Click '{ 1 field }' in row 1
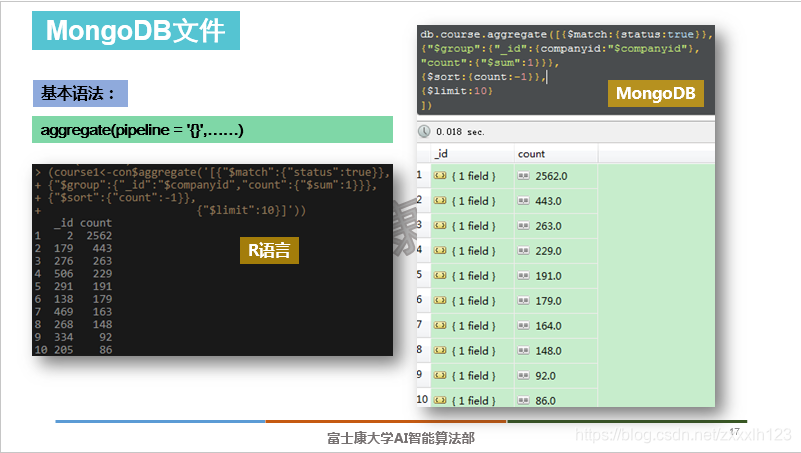This screenshot has width=801, height=453. coord(474,176)
